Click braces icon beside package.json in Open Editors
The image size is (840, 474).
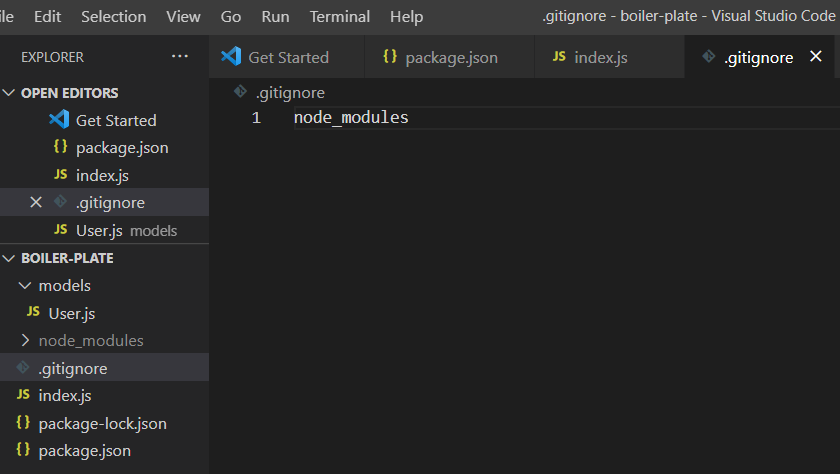pyautogui.click(x=61, y=146)
